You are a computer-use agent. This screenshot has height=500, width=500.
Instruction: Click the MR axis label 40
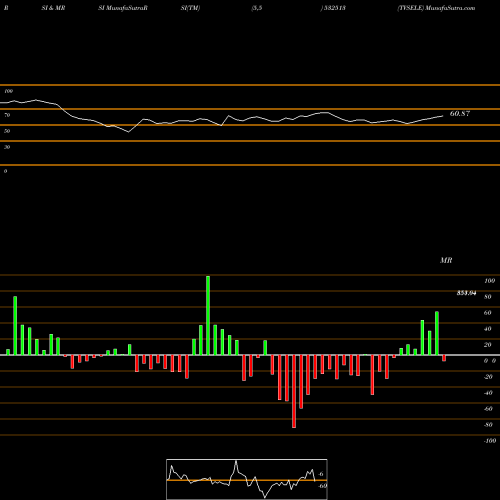click(x=488, y=329)
